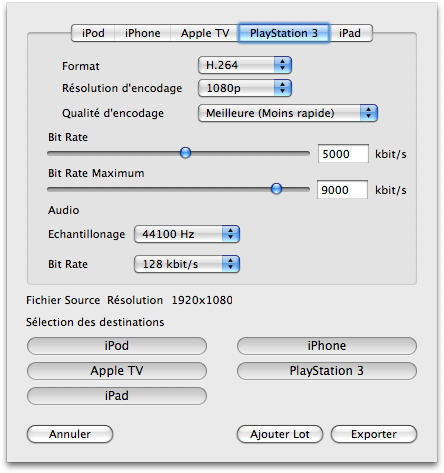444x473 pixels.
Task: Switch to the iPhone tab
Action: coord(143,33)
